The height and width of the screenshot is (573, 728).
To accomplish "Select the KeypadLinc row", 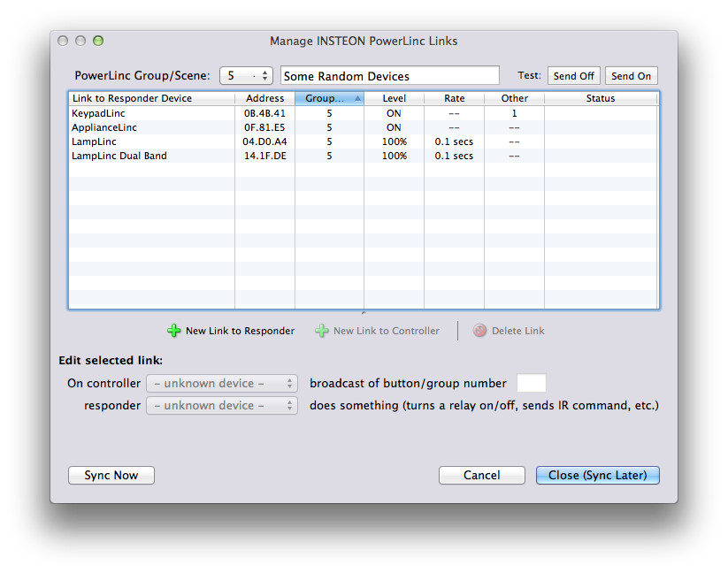I will tap(363, 113).
